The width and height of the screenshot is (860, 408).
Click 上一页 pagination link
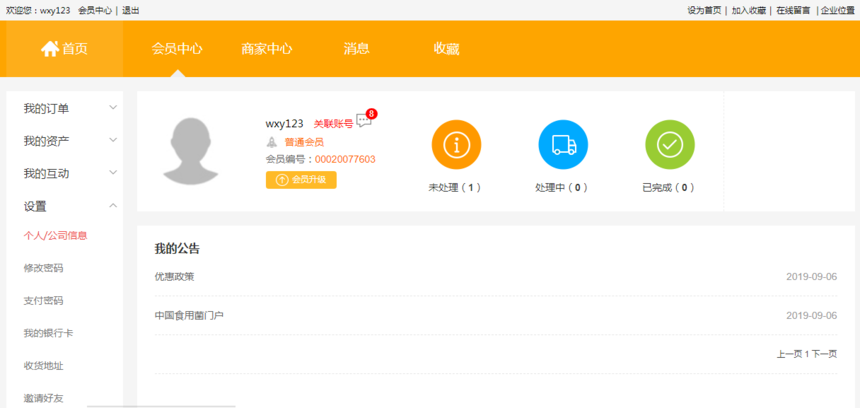(x=789, y=354)
